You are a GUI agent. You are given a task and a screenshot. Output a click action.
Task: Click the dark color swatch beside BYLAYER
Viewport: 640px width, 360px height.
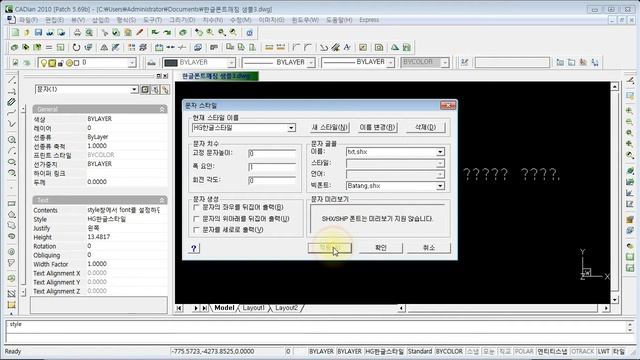[171, 62]
